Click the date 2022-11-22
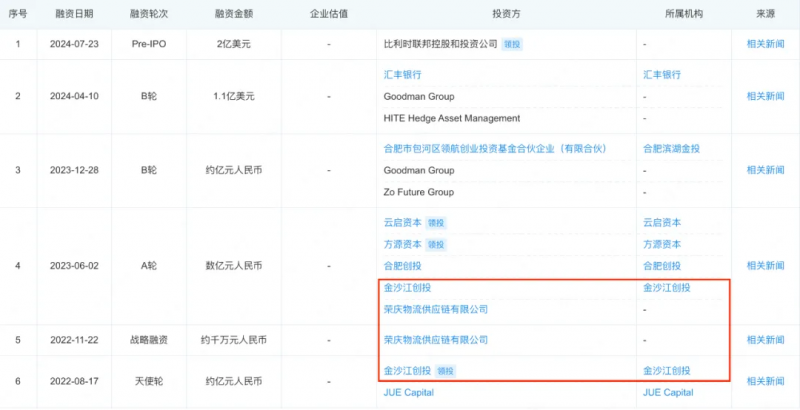The width and height of the screenshot is (800, 410). [x=74, y=340]
